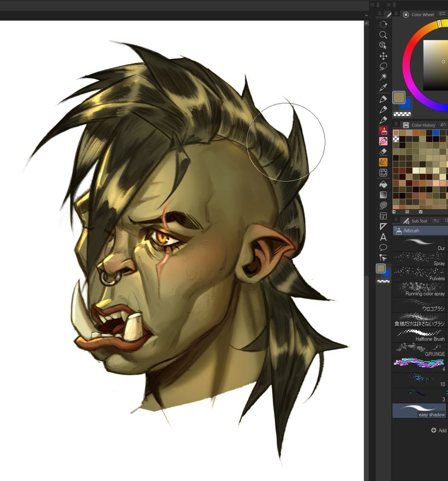
Task: Select the Lasso selection tool
Action: click(x=383, y=66)
